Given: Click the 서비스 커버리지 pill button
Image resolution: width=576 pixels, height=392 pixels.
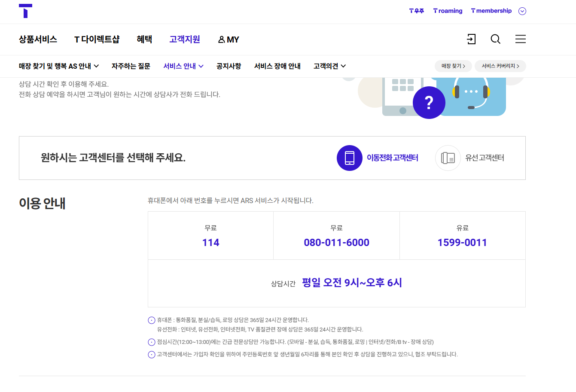Looking at the screenshot, I should (500, 66).
